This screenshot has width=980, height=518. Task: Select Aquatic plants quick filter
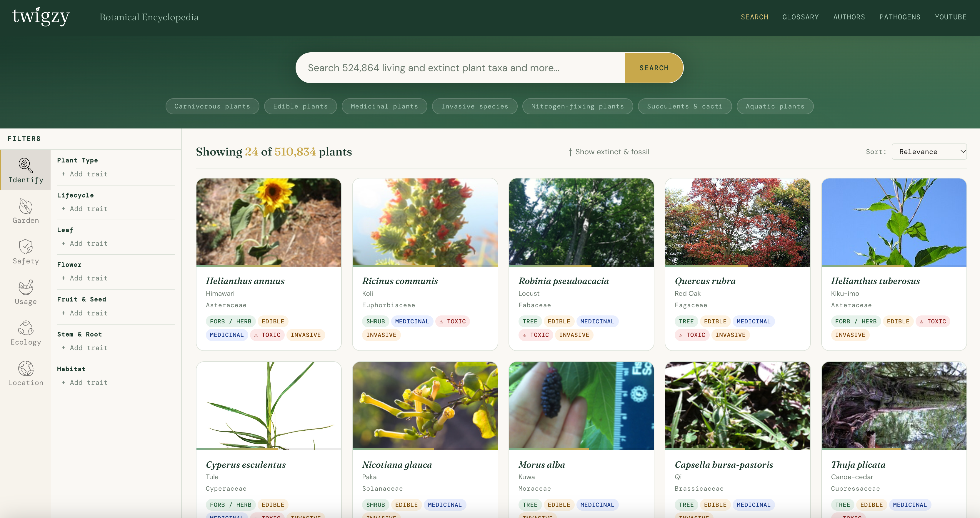point(775,106)
